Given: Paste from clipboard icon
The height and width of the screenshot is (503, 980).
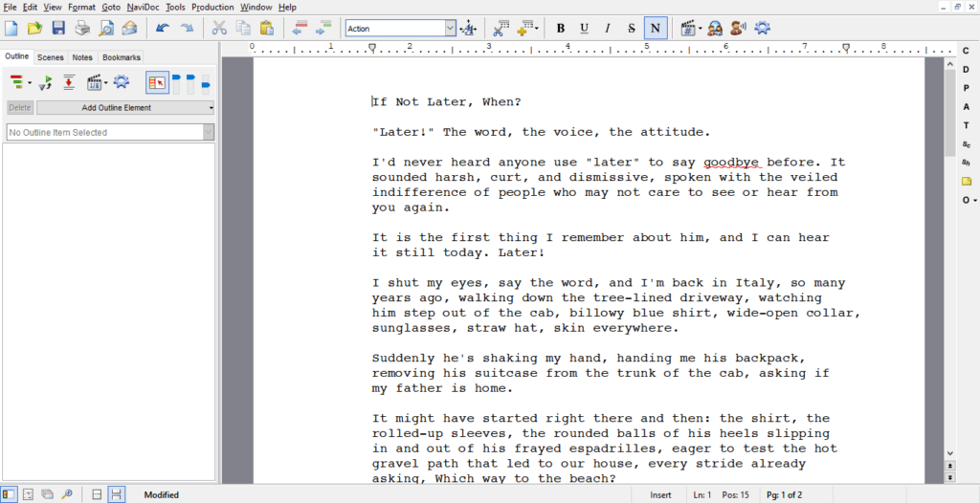Looking at the screenshot, I should (x=267, y=28).
